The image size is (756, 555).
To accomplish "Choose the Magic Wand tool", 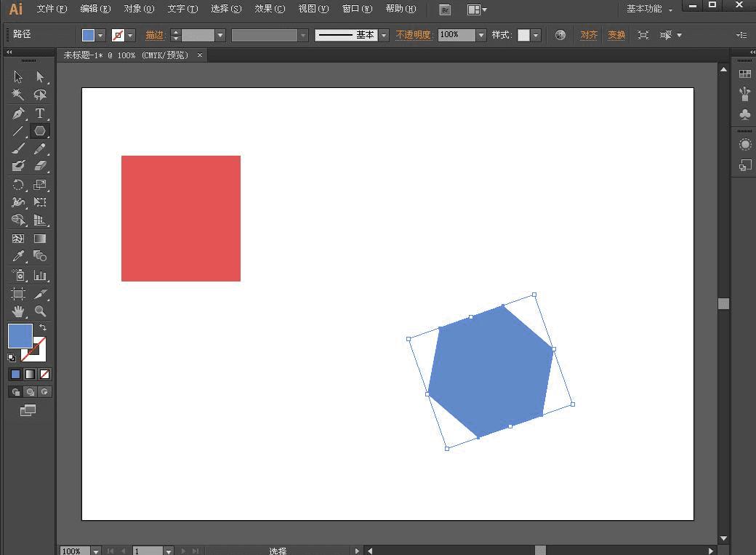I will pyautogui.click(x=18, y=95).
